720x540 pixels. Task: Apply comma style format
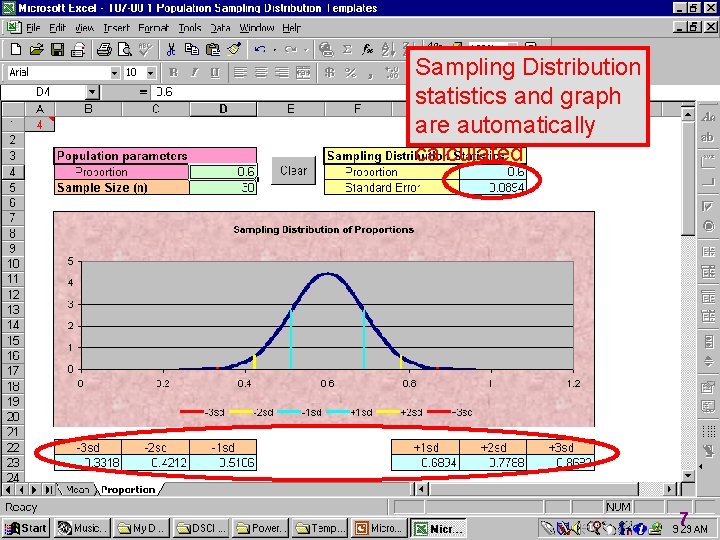pos(371,73)
